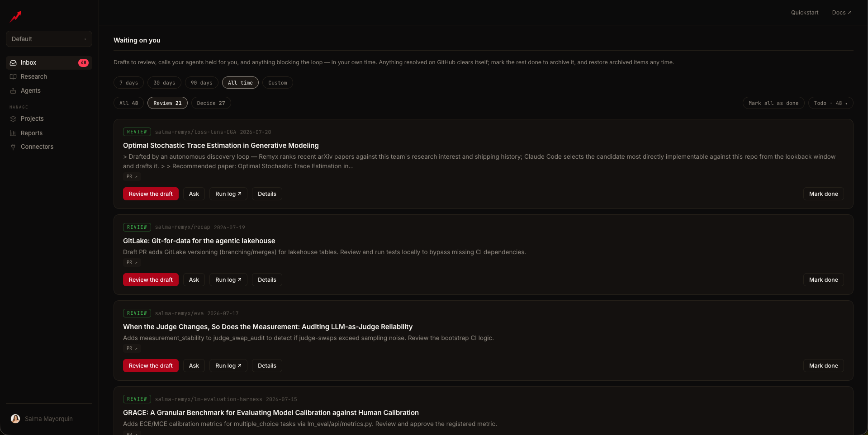The width and height of the screenshot is (868, 435).
Task: Open PR link for LLM-as-Judge Reliability item
Action: click(x=132, y=349)
